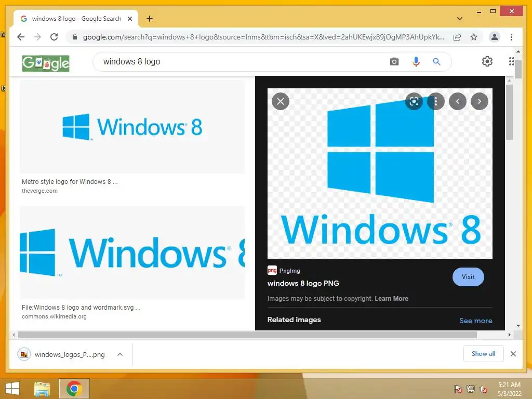The image size is (532, 399).
Task: Click the address bar URL
Action: tap(263, 37)
